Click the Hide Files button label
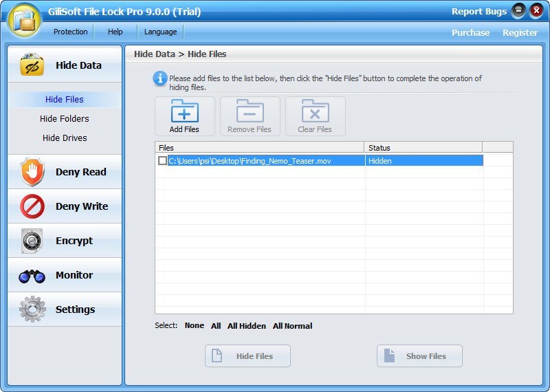550x392 pixels. [254, 356]
